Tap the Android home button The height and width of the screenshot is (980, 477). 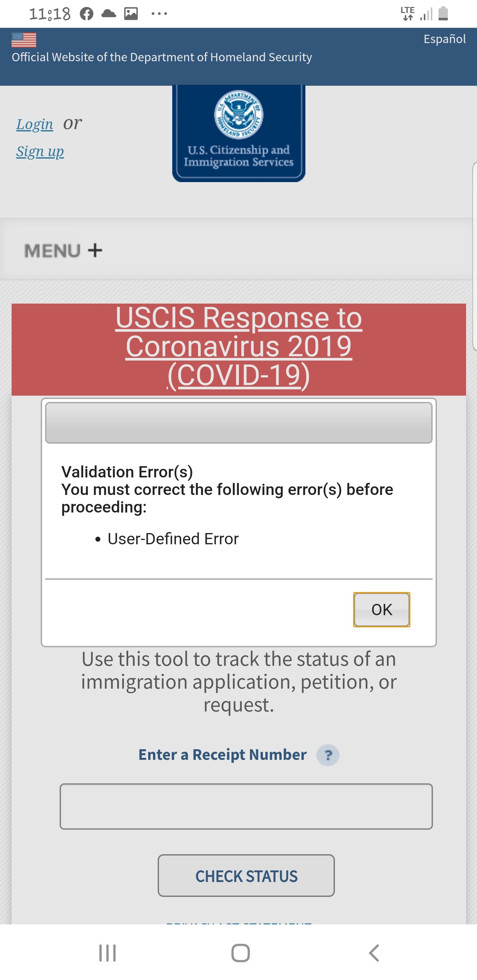[x=240, y=953]
